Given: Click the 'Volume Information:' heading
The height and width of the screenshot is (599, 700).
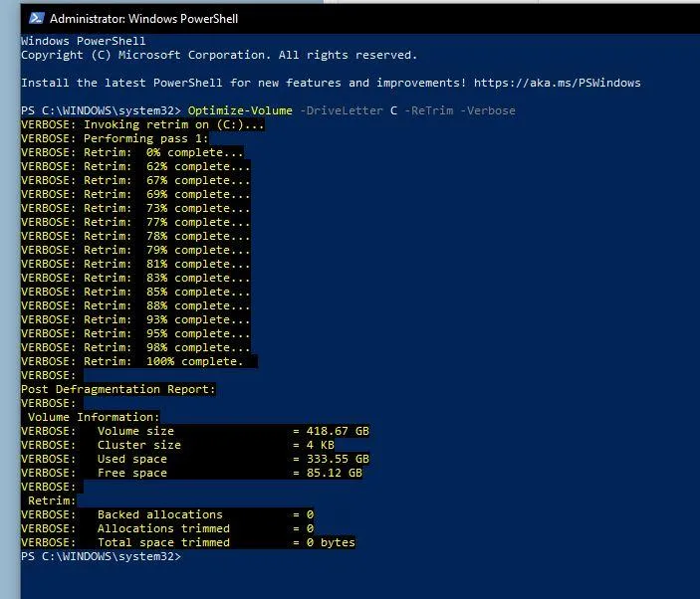Looking at the screenshot, I should coord(94,417).
